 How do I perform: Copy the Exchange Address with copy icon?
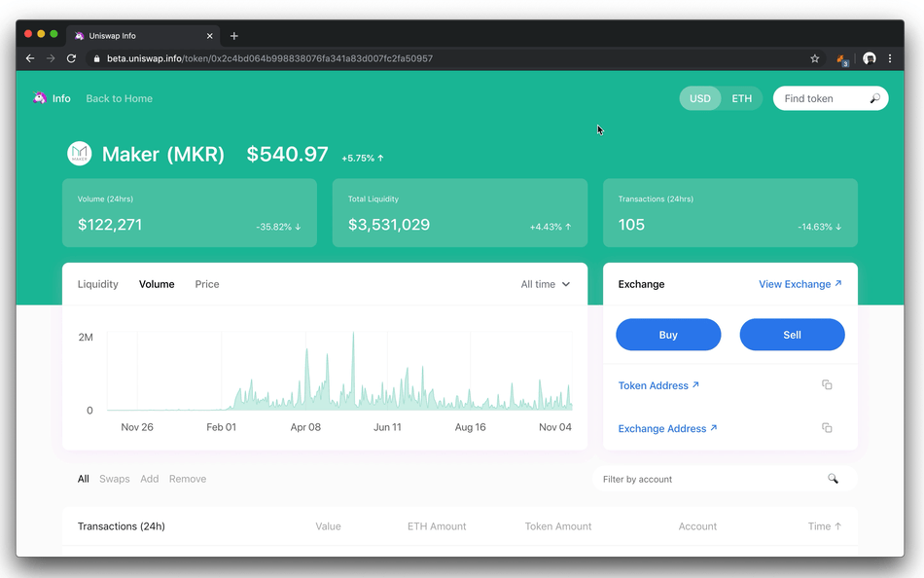pyautogui.click(x=827, y=427)
